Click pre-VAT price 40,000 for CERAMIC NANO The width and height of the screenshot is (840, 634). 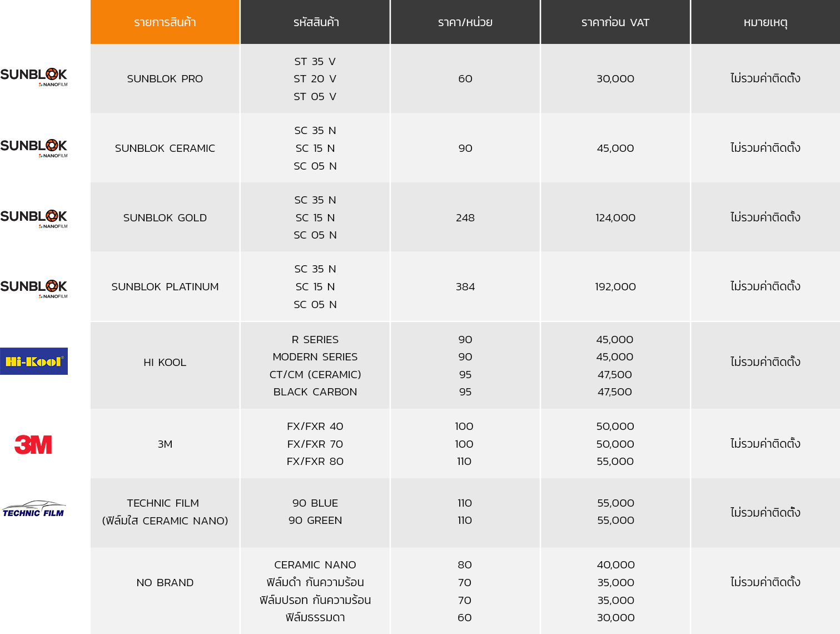pyautogui.click(x=616, y=565)
